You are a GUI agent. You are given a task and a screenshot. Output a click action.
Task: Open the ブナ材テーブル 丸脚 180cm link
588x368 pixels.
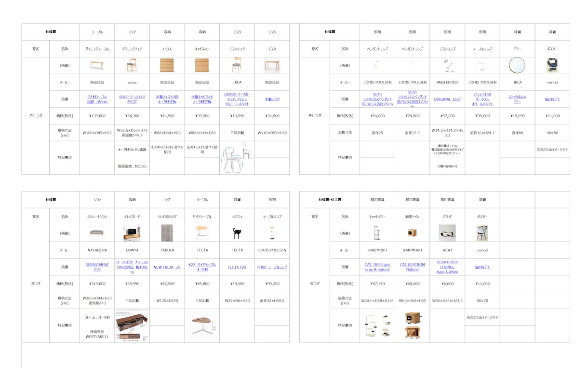click(x=97, y=99)
